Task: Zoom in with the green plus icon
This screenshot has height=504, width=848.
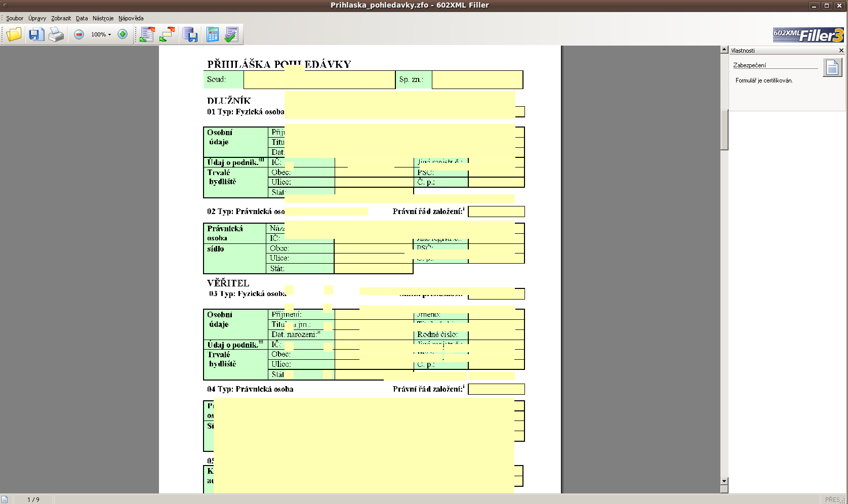Action: [x=123, y=34]
